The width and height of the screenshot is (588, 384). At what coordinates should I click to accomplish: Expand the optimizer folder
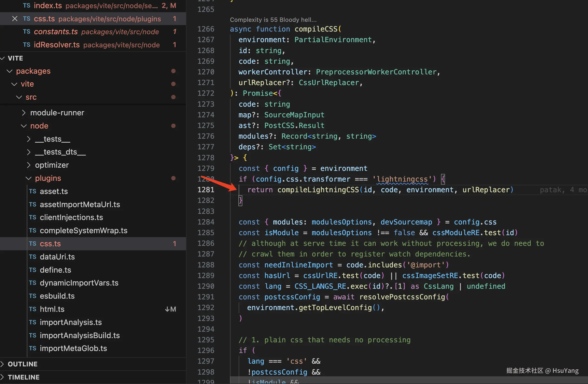(x=29, y=165)
